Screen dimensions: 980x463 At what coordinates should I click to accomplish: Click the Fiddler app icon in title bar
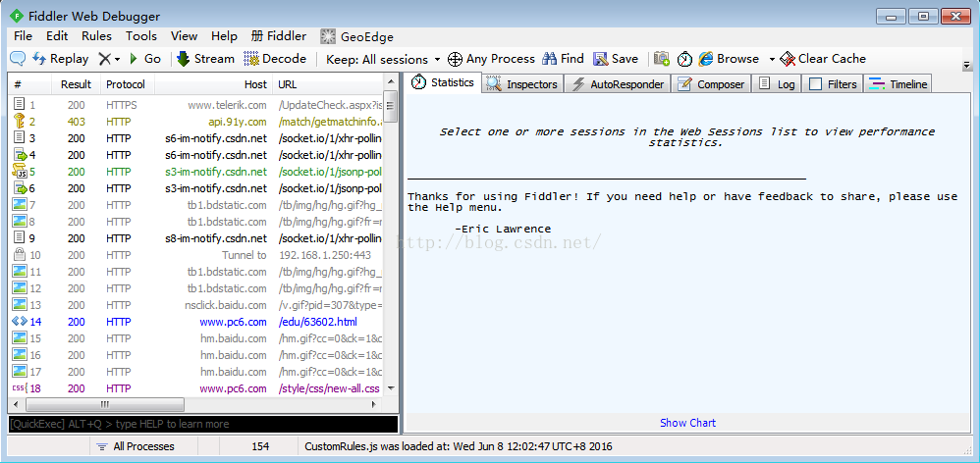17,17
